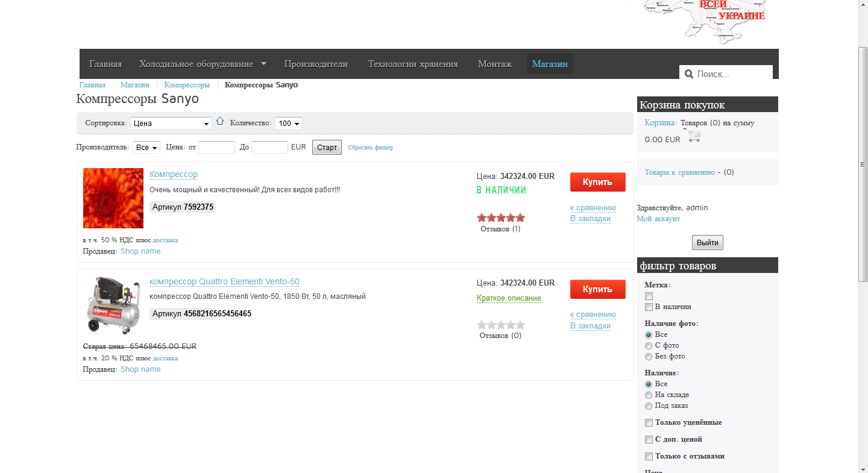Choose 'Без фото' radio option
This screenshot has height=473, width=868.
click(x=649, y=356)
